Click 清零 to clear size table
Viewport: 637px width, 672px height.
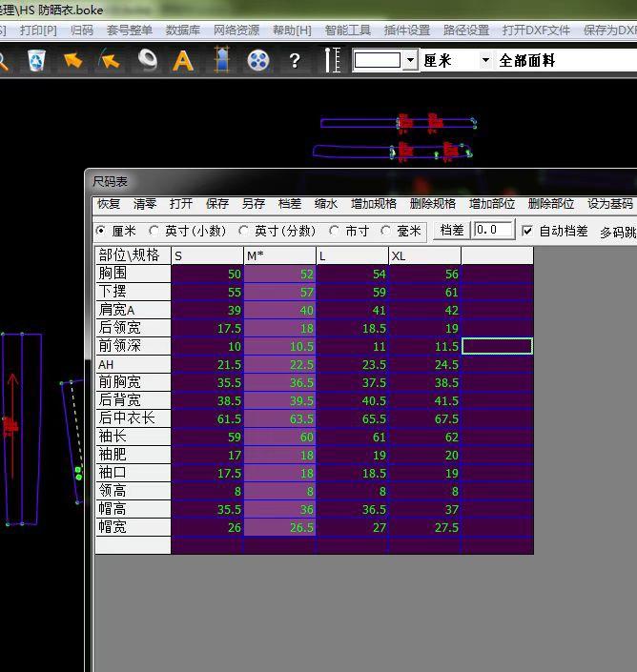(x=144, y=204)
